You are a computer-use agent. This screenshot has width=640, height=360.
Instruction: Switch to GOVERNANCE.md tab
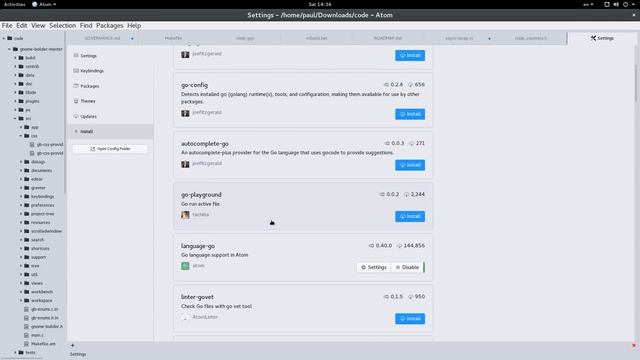(x=102, y=38)
